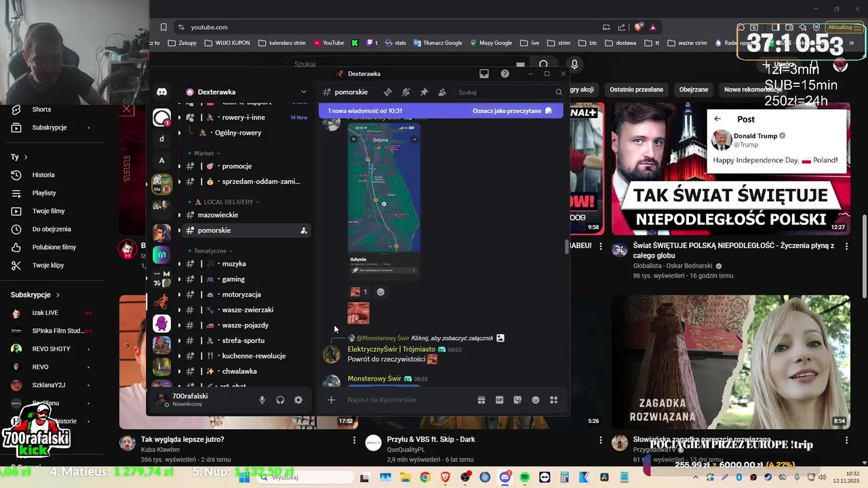This screenshot has width=868, height=488.
Task: Invite people icon on pomorskie channel row
Action: pyautogui.click(x=304, y=230)
